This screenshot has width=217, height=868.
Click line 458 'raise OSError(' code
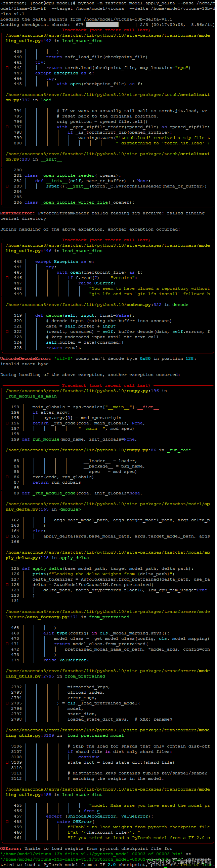[76, 823]
